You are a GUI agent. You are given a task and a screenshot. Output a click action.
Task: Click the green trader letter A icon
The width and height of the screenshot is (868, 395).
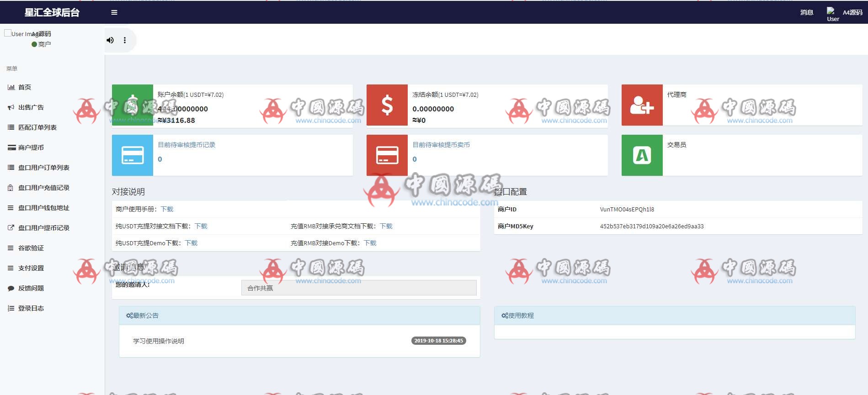[642, 155]
